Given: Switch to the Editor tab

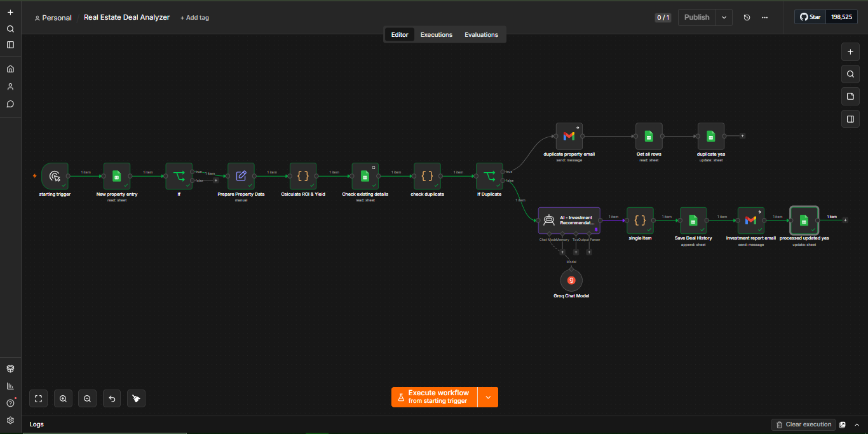Looking at the screenshot, I should [x=400, y=35].
